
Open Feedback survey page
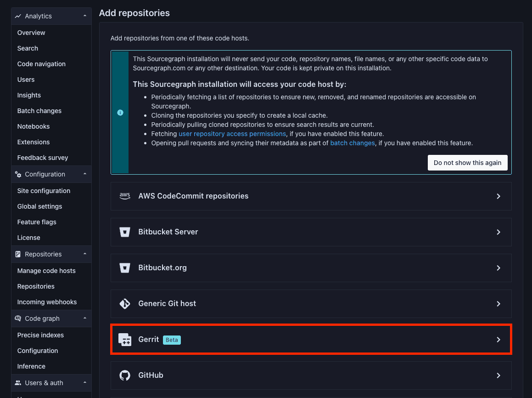pos(43,158)
